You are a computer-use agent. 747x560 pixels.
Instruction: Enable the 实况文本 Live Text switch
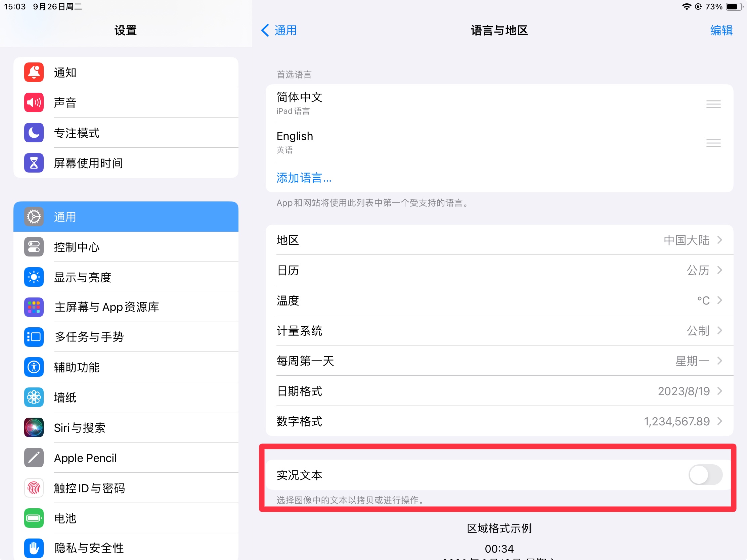705,475
